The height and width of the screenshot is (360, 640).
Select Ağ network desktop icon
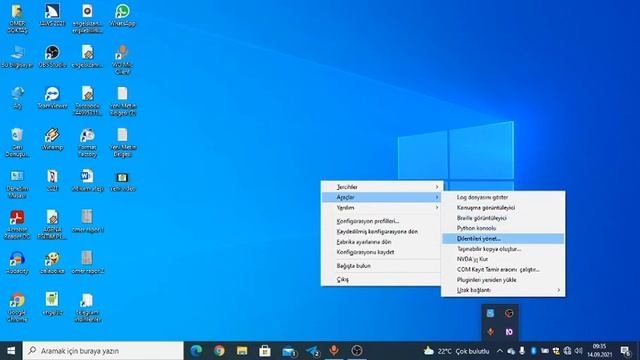point(17,98)
